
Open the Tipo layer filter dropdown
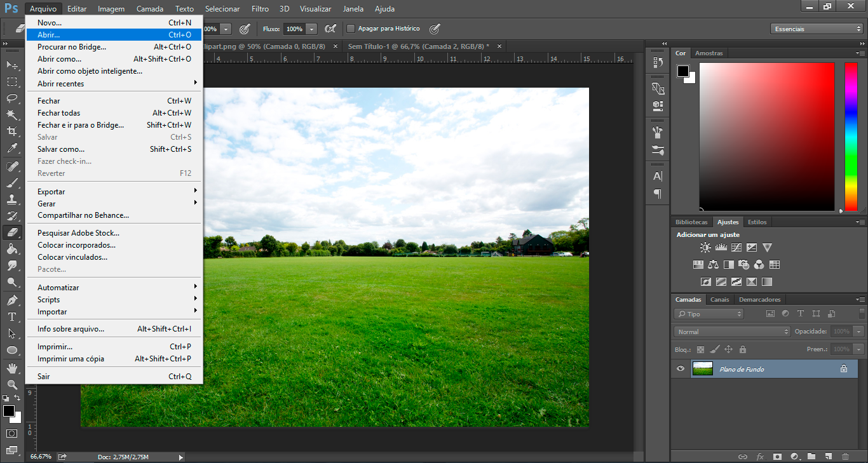(709, 314)
